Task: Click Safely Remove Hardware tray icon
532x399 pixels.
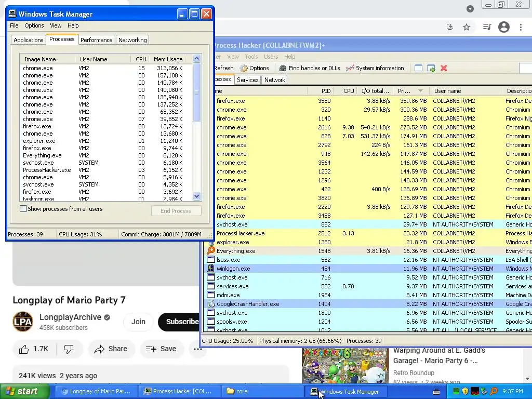Action: (484, 391)
